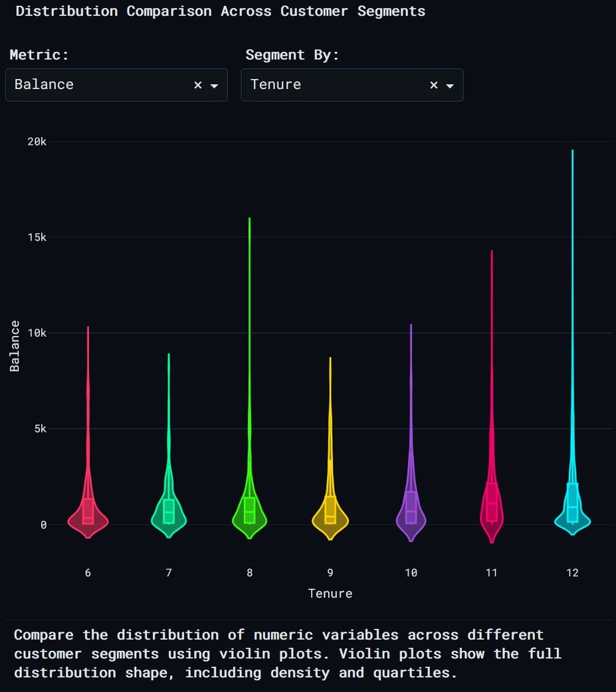Click the Tenure x-axis label

tap(330, 593)
